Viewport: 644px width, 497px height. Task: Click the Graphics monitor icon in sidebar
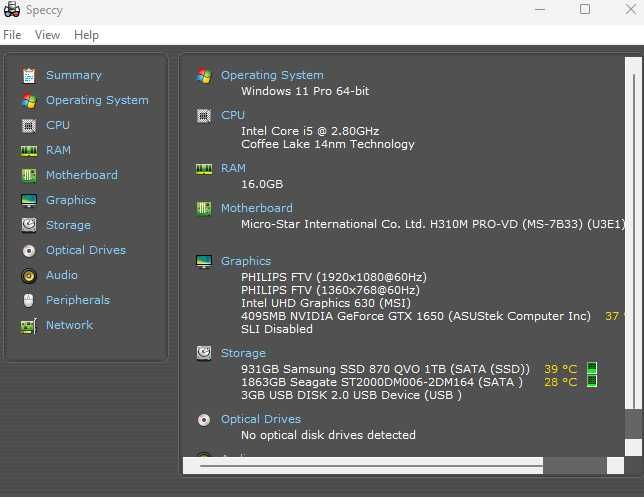tap(29, 200)
